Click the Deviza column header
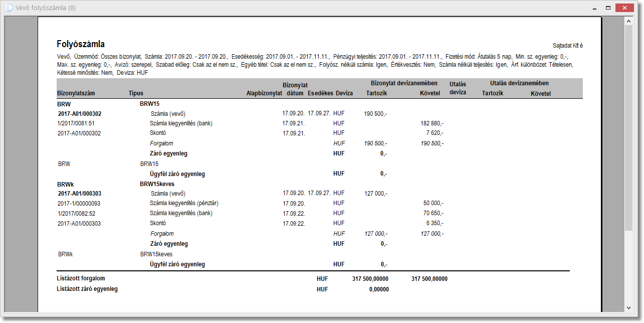The image size is (644, 323). pyautogui.click(x=344, y=93)
